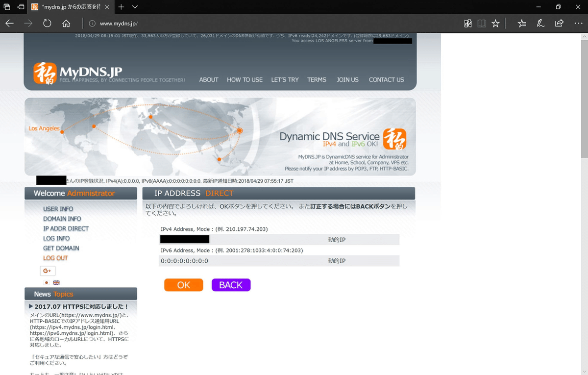Go back to previous page
Screen dimensions: 588x375
point(9,23)
